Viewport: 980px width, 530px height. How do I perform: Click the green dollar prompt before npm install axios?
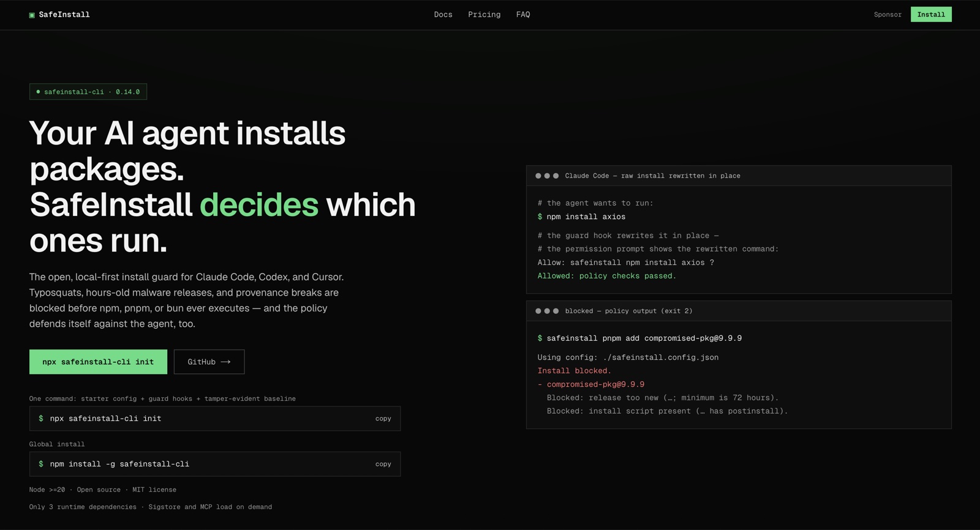tap(540, 217)
